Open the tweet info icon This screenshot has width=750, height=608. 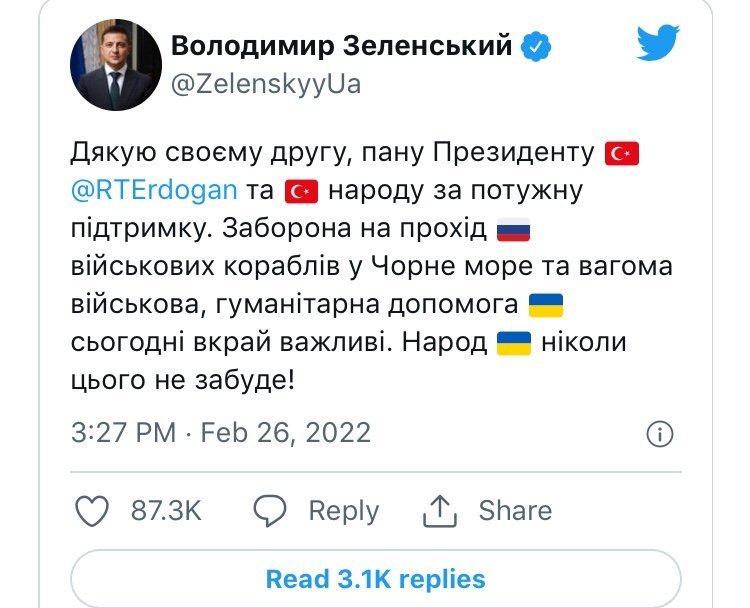coord(660,434)
